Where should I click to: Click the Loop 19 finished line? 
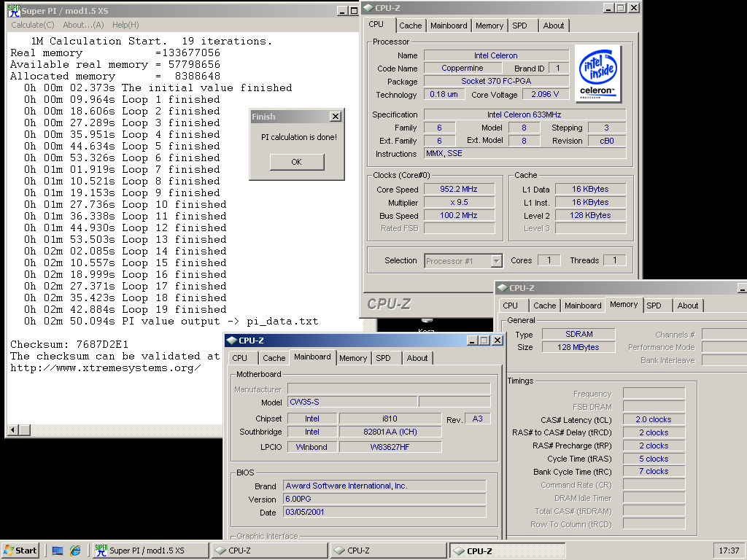coord(125,309)
